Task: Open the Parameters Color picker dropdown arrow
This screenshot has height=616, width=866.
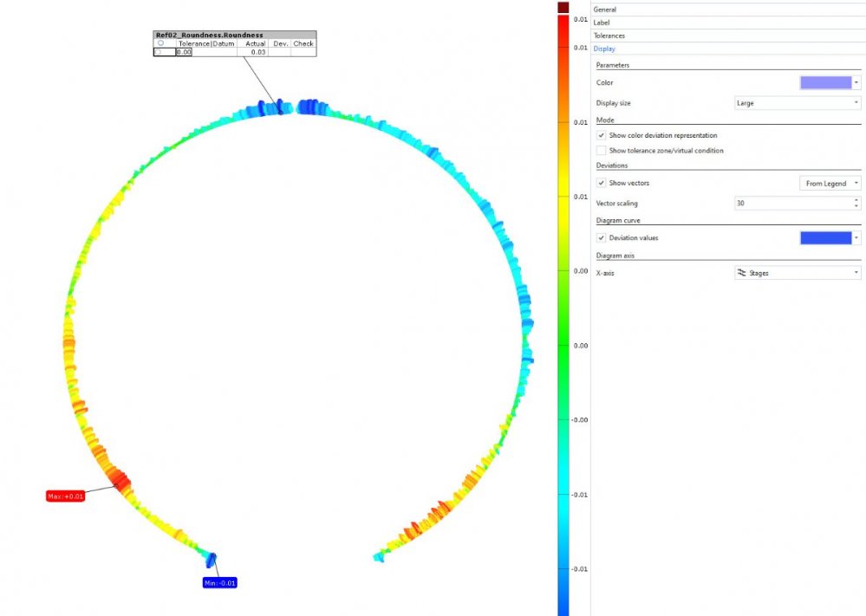Action: (x=856, y=82)
